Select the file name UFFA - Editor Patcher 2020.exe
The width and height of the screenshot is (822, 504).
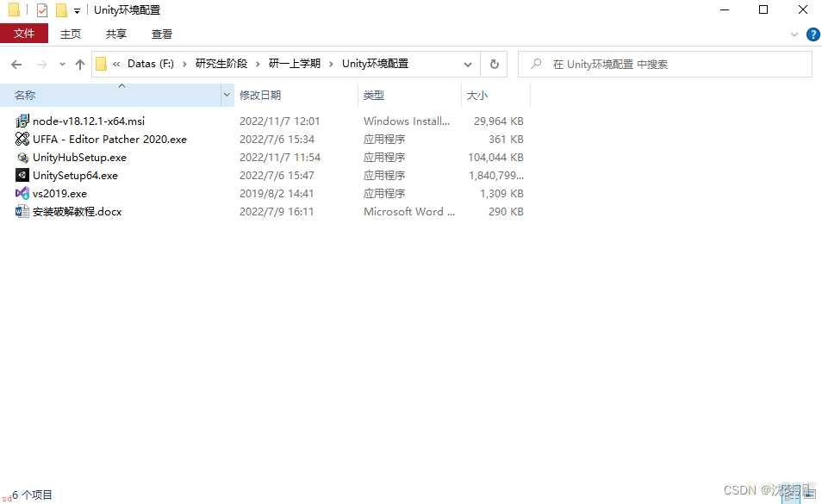[x=109, y=139]
